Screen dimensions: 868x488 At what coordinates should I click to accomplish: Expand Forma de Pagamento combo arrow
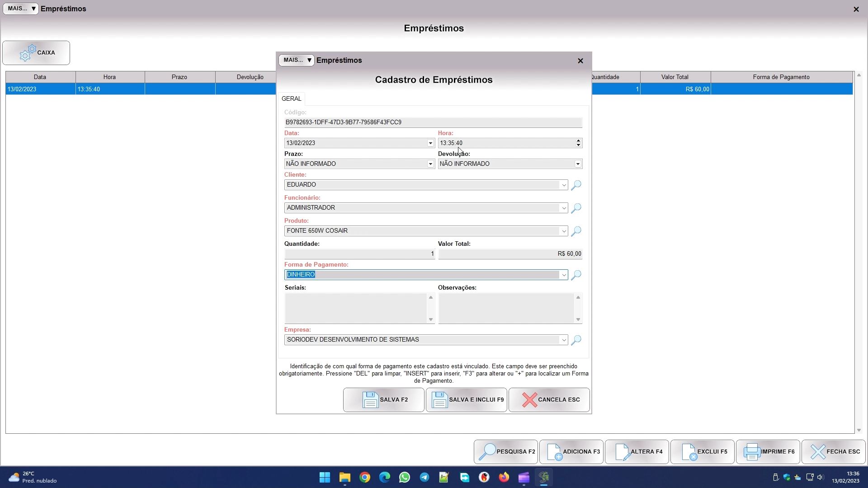point(564,275)
